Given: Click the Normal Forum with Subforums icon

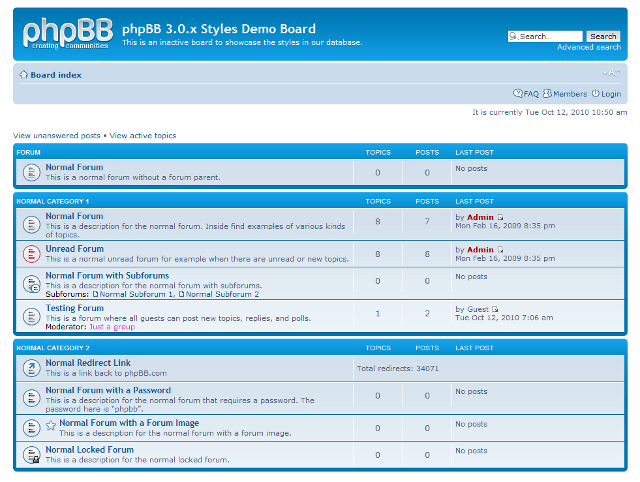Looking at the screenshot, I should point(31,284).
